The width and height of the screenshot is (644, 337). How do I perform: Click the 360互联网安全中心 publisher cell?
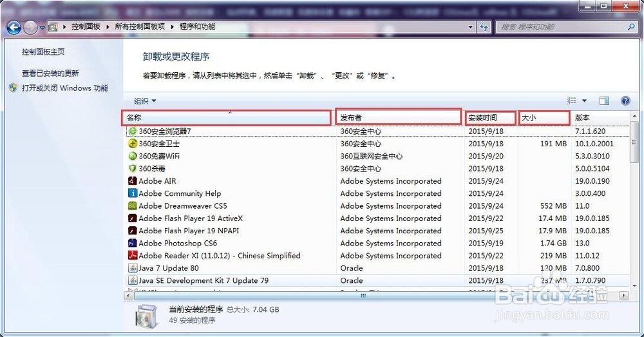click(x=372, y=156)
